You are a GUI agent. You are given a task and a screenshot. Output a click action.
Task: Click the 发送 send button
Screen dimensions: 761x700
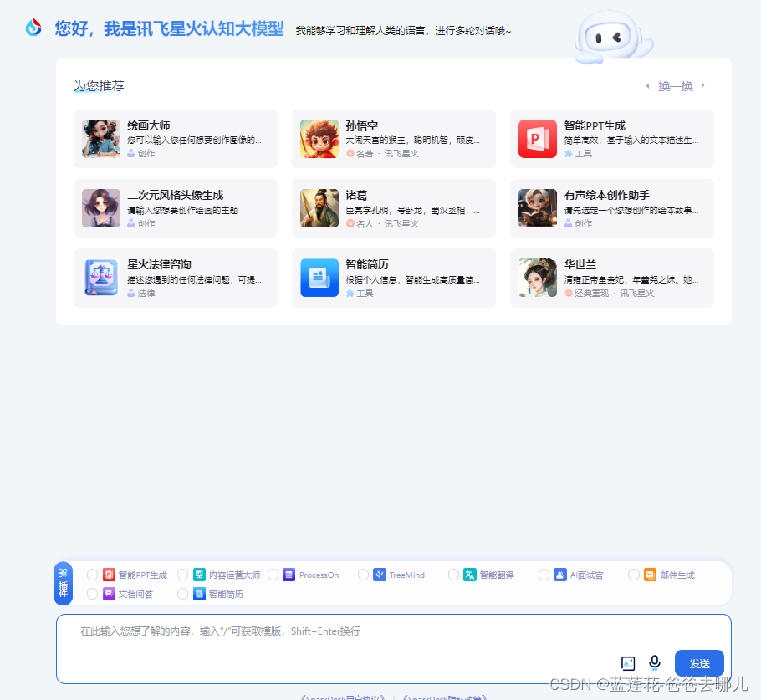pyautogui.click(x=699, y=663)
